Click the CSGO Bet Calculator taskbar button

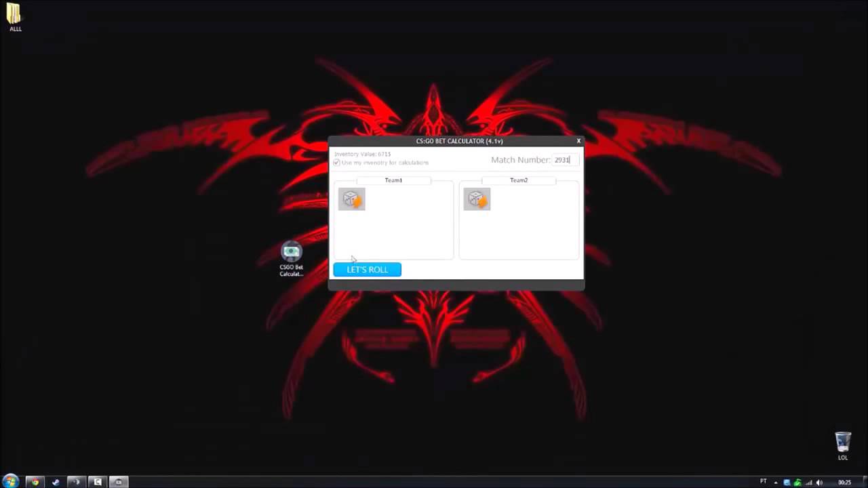[119, 482]
